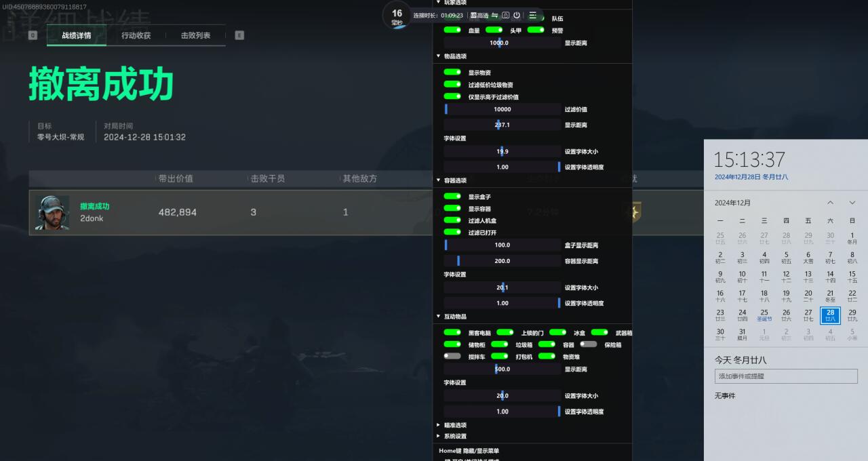Click the 设置字体大小 slider showing 20.1
The image size is (868, 461).
[x=502, y=287]
